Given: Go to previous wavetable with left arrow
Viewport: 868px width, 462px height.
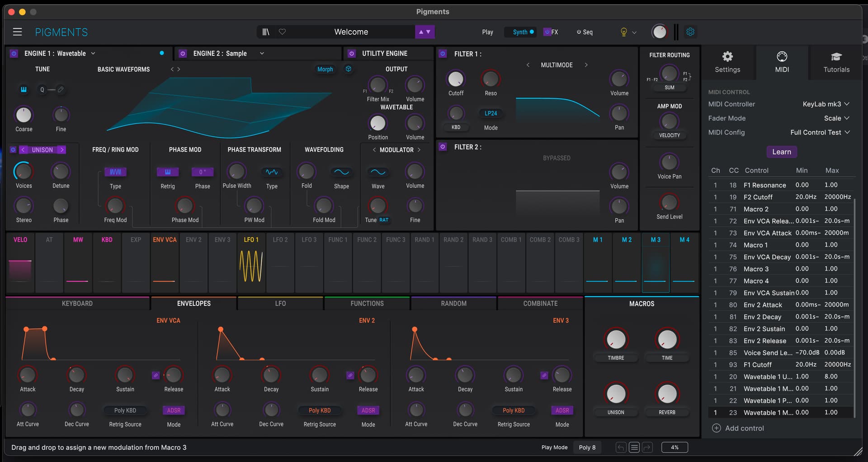Looking at the screenshot, I should pyautogui.click(x=172, y=69).
